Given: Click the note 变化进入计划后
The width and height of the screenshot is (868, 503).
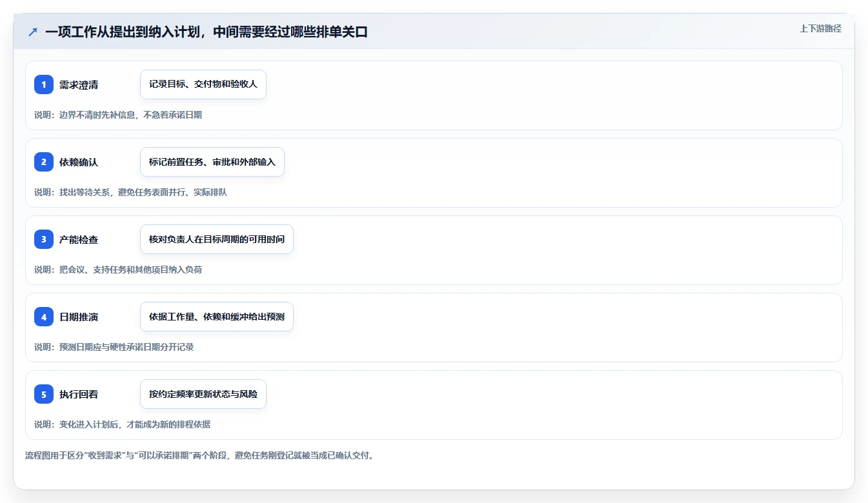Looking at the screenshot, I should [x=88, y=424].
